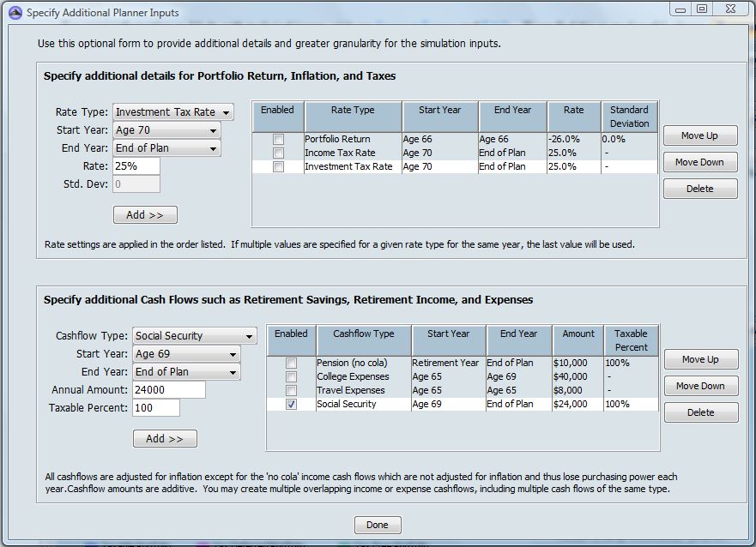The height and width of the screenshot is (547, 756).
Task: Click the Done button
Action: [x=378, y=525]
